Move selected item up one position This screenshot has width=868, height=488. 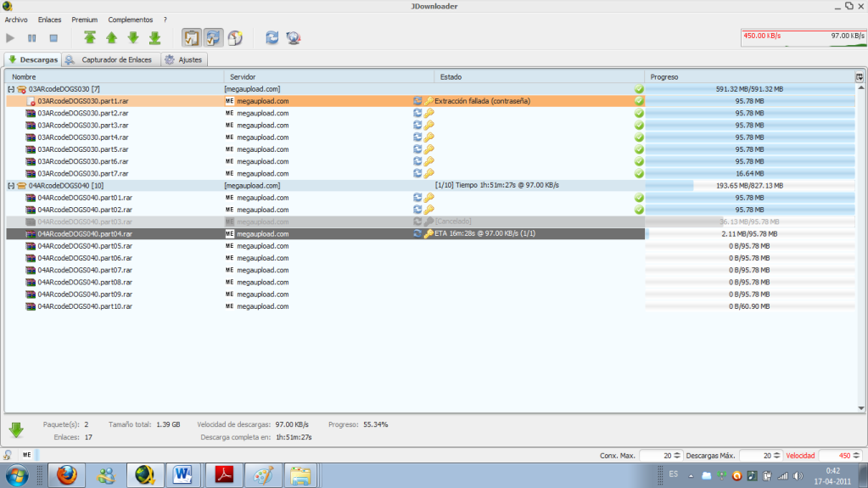pyautogui.click(x=111, y=37)
